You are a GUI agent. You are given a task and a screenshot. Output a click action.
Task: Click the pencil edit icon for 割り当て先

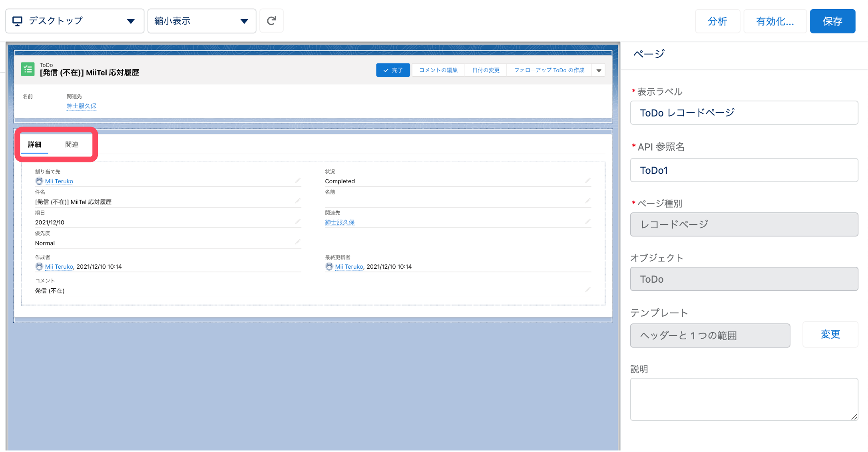tap(298, 181)
